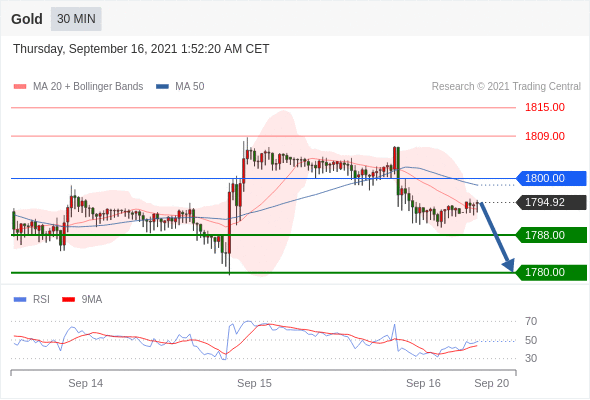Click the 1809.00 resistance label

coord(545,136)
